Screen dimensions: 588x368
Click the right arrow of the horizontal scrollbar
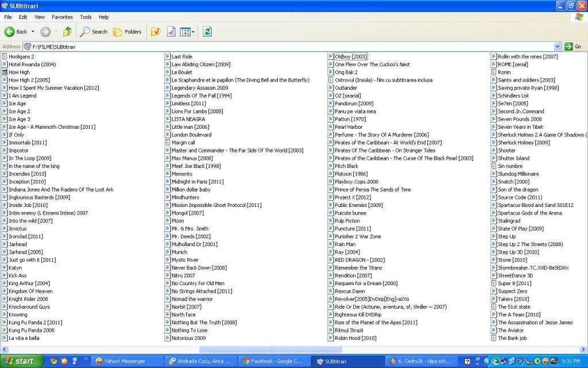tap(583, 350)
